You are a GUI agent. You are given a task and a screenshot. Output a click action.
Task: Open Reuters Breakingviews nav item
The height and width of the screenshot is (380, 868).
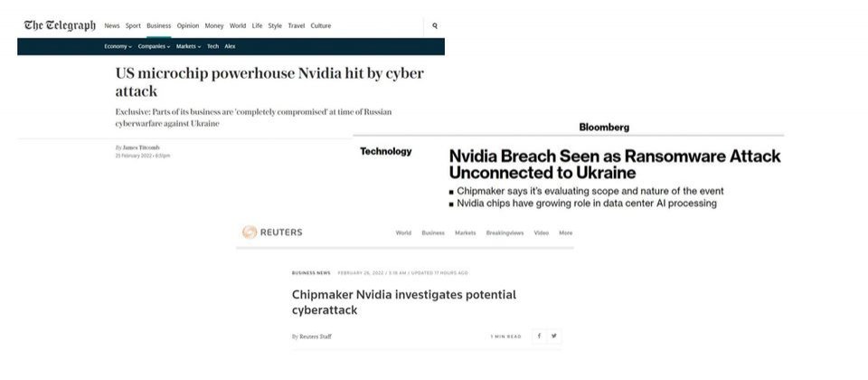click(x=505, y=233)
